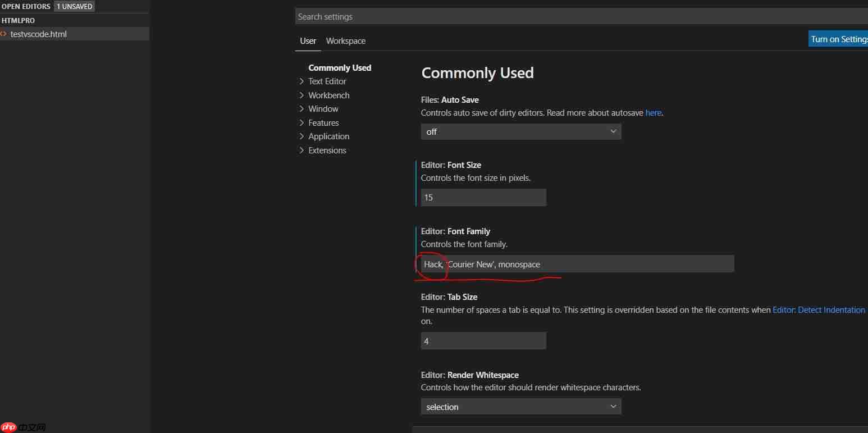Select the Features category label
The height and width of the screenshot is (433, 868).
(x=323, y=123)
